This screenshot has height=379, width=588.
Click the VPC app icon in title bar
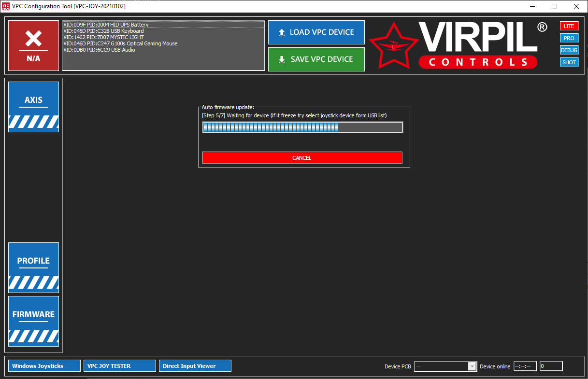pyautogui.click(x=5, y=6)
